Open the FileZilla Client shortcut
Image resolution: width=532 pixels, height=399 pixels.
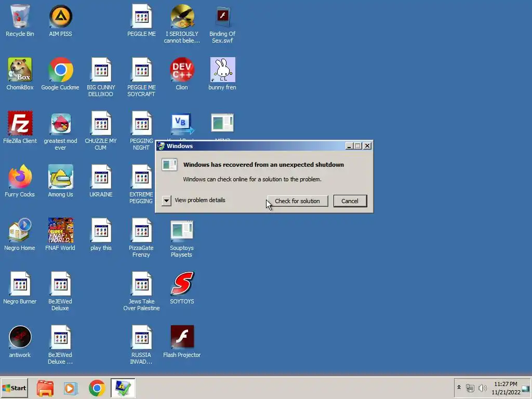pos(20,123)
